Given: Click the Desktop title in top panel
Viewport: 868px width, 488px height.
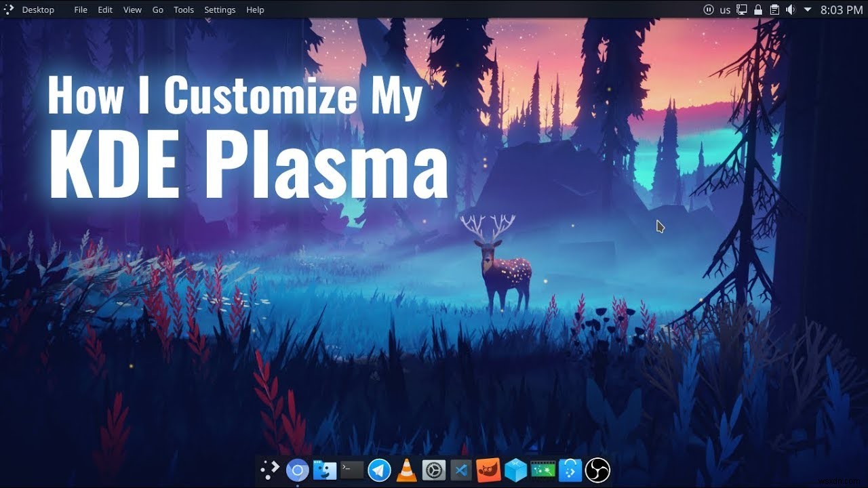Looking at the screenshot, I should click(38, 9).
